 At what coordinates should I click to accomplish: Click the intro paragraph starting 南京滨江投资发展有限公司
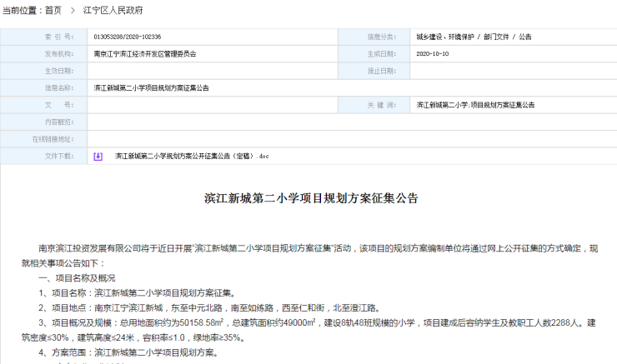[309, 256]
